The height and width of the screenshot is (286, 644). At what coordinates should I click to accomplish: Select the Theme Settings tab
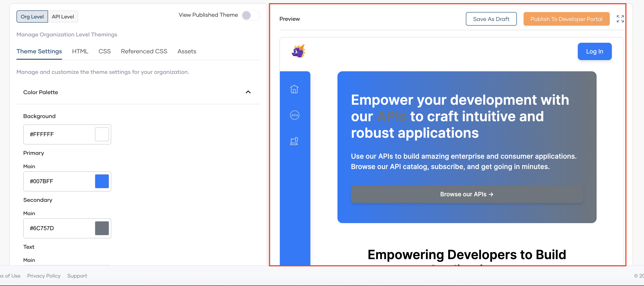39,51
